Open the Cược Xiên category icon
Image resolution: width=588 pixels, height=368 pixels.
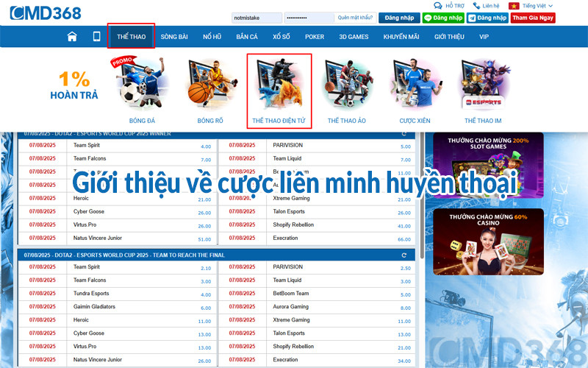point(415,90)
